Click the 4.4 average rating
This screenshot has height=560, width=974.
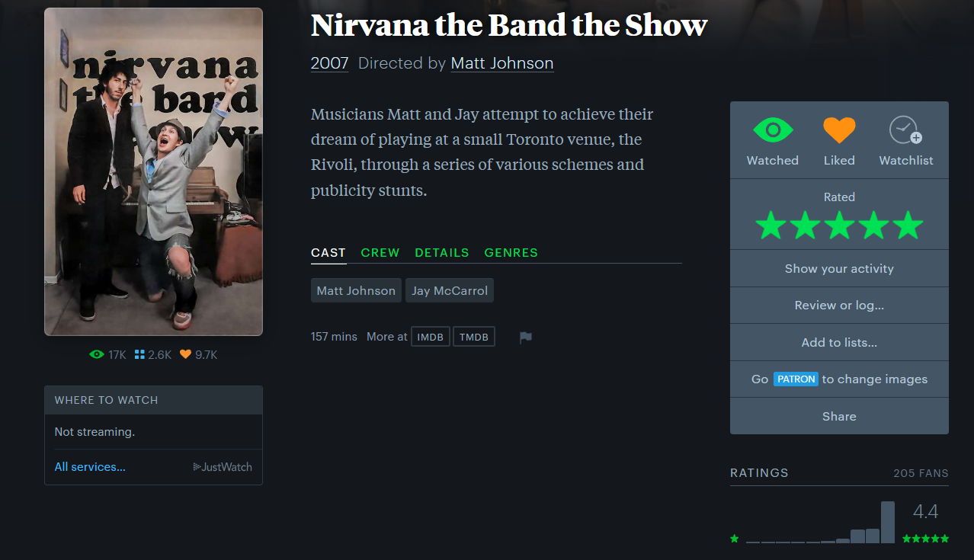click(925, 511)
